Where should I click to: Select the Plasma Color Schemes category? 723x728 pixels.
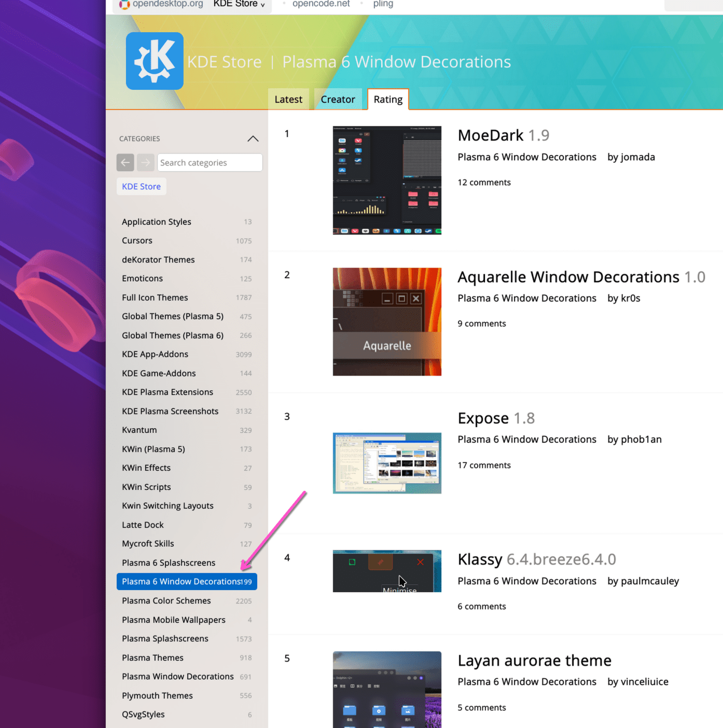pyautogui.click(x=166, y=600)
